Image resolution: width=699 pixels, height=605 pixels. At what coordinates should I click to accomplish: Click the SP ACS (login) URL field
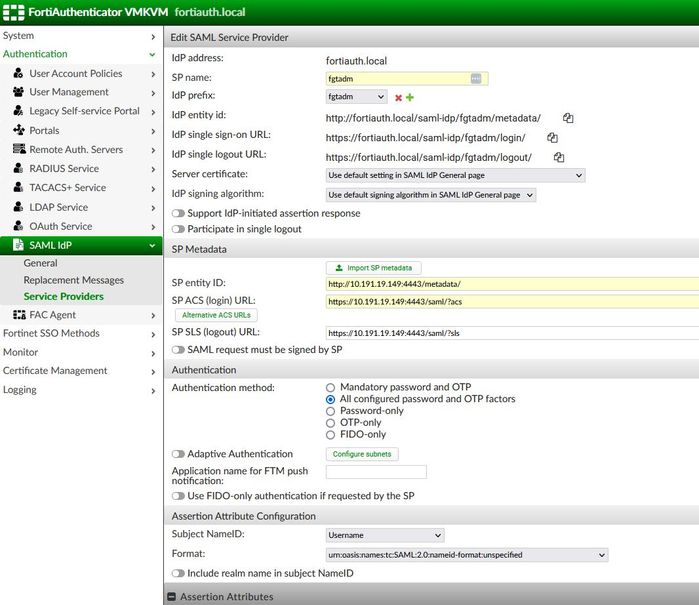point(512,302)
